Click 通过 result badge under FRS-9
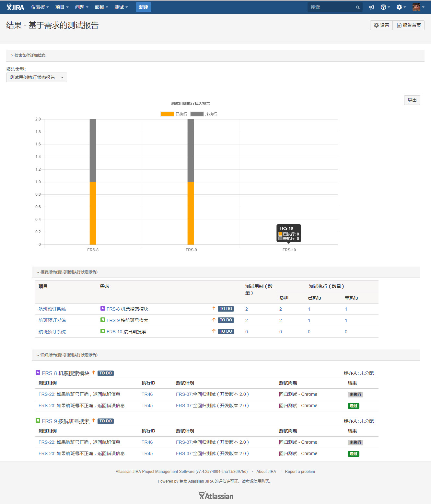Image resolution: width=431 pixels, height=504 pixels. pos(354,454)
